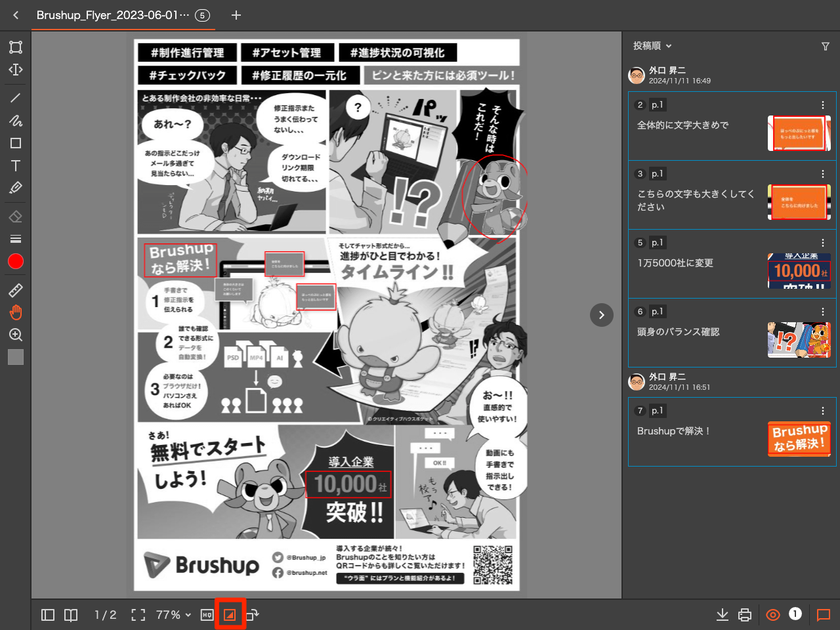Open more options for comment 7

(823, 411)
